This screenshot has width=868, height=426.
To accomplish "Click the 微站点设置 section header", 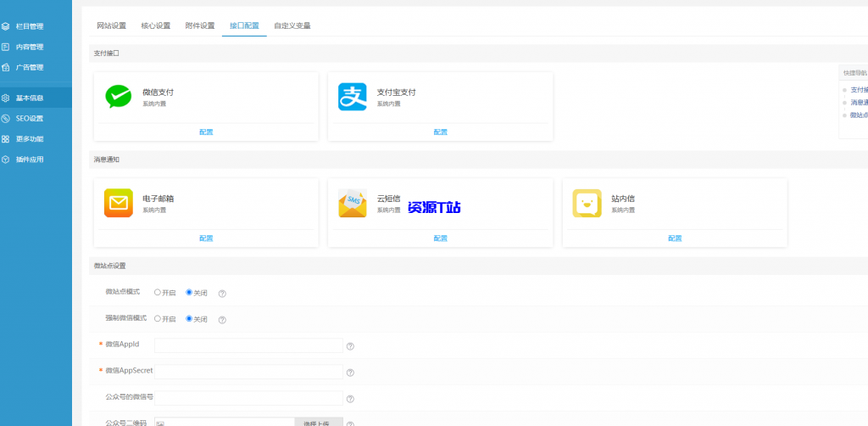I will coord(478,266).
